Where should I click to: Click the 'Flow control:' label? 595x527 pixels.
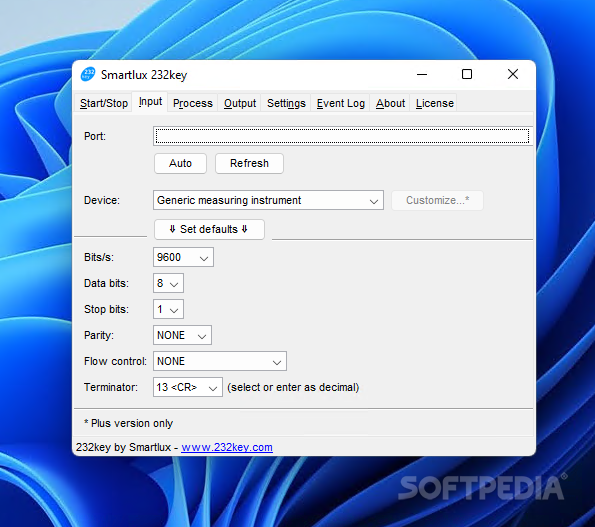pos(115,361)
